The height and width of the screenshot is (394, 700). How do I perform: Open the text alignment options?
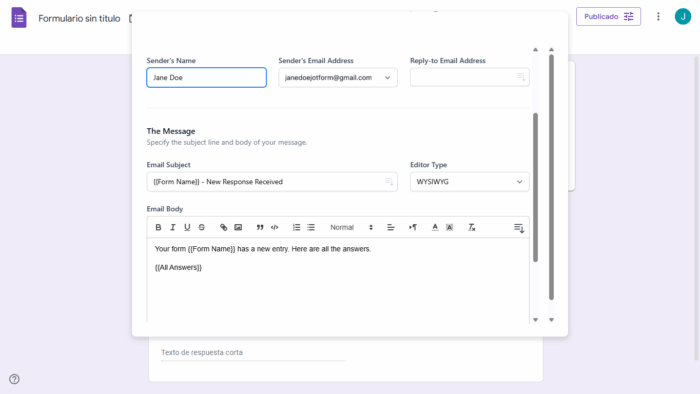pos(391,228)
